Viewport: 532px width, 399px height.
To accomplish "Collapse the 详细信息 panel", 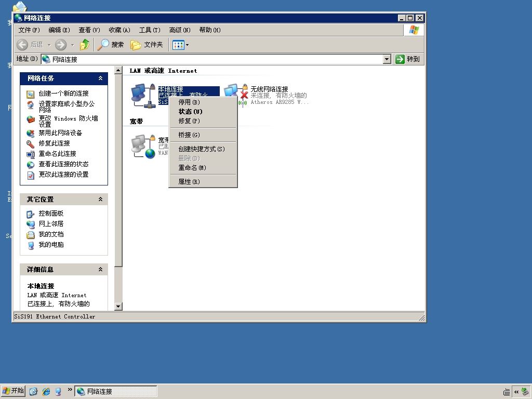I will click(100, 270).
